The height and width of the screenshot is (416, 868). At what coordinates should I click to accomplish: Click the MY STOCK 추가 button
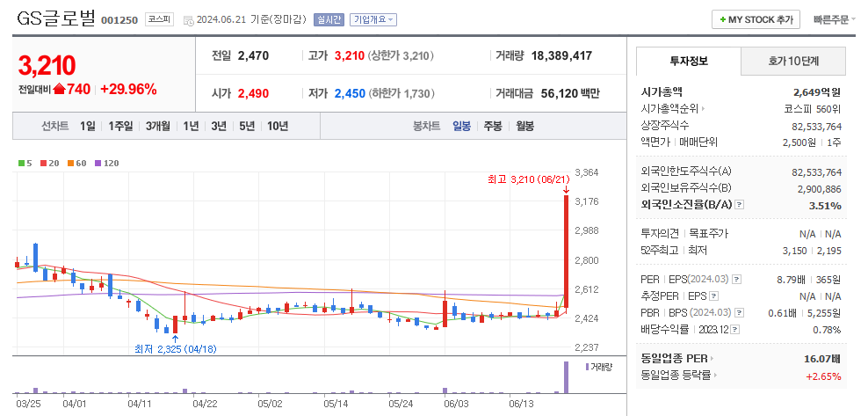coord(756,20)
